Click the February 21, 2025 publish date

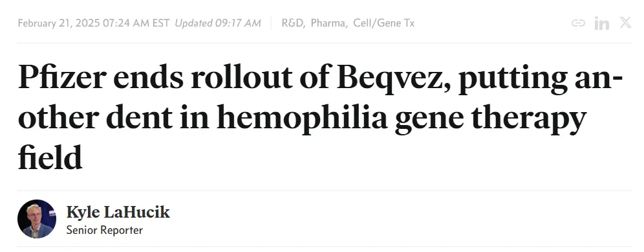coord(59,23)
